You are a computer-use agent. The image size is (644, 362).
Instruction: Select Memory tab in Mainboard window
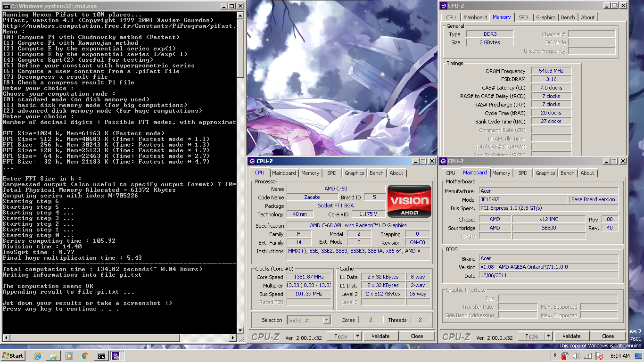[x=501, y=173]
